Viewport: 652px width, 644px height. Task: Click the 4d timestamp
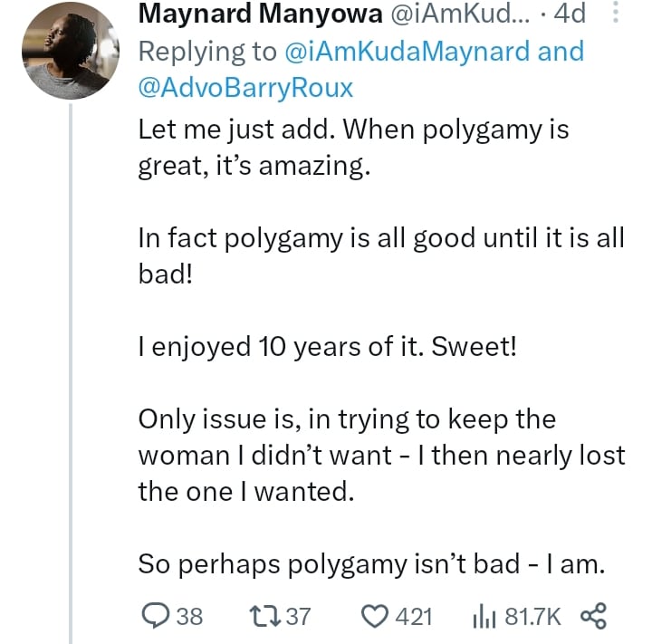coord(572,14)
